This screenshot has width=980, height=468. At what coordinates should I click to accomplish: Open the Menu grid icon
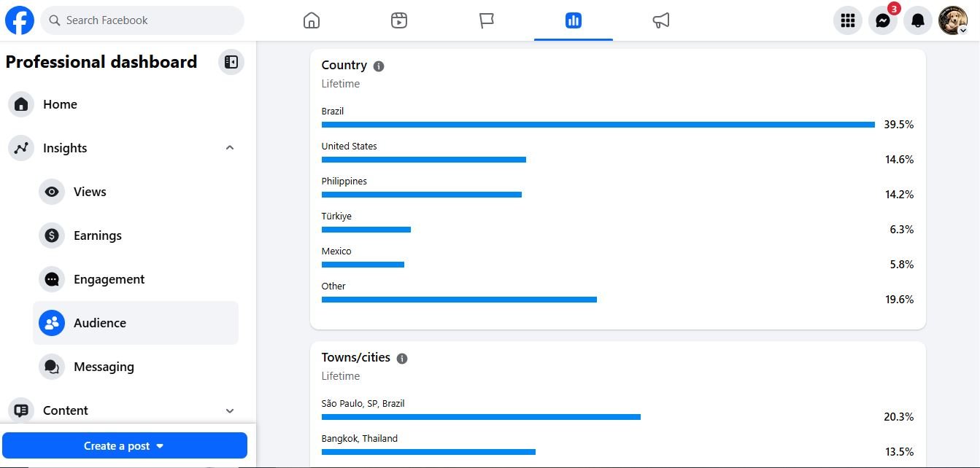[848, 20]
